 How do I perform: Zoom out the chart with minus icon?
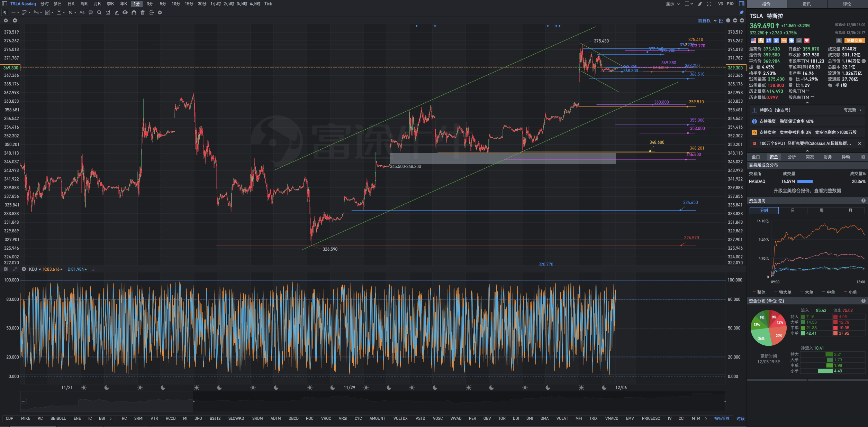click(735, 21)
